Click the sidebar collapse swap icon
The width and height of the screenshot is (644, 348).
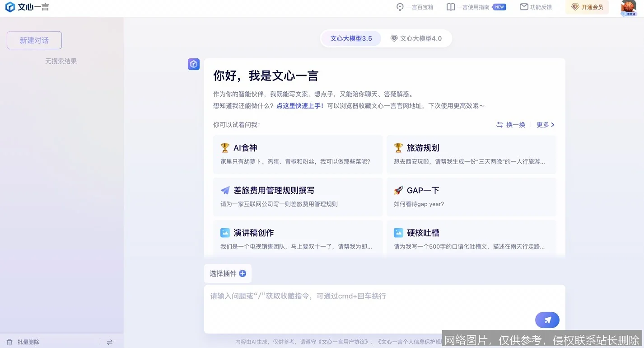pyautogui.click(x=110, y=342)
